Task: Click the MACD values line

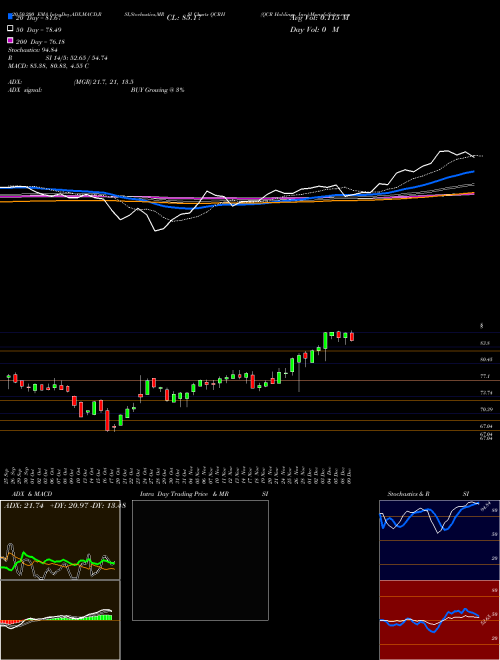Action: [48, 66]
